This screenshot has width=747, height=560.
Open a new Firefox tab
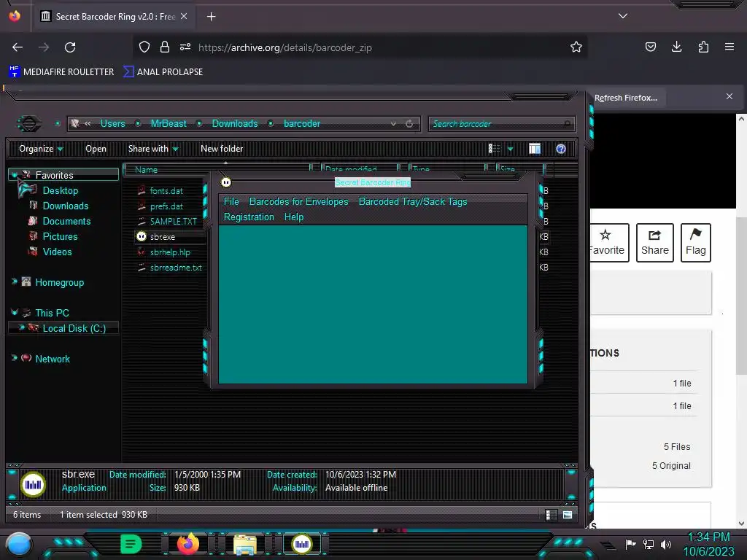point(211,17)
